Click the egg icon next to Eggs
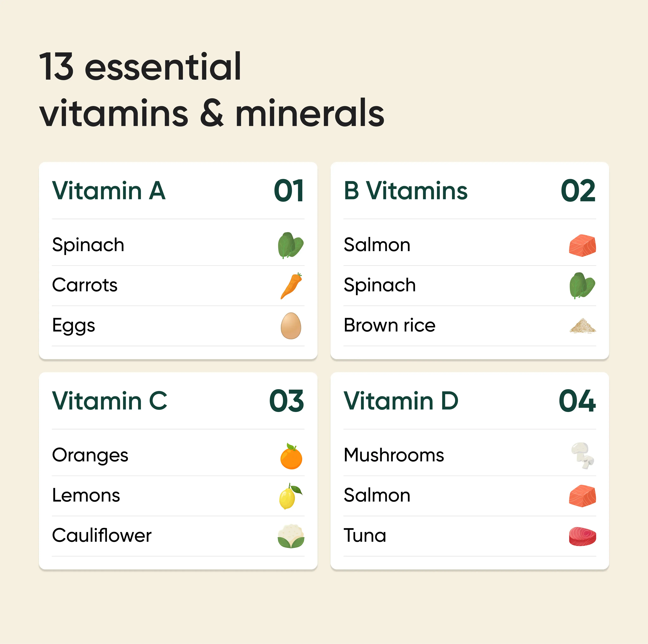 [x=291, y=326]
